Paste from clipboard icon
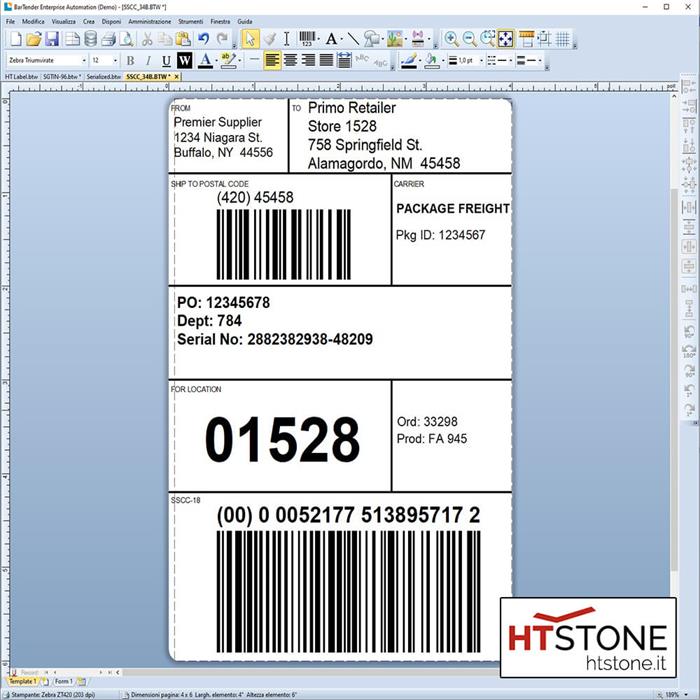This screenshot has height=700, width=700. point(183,39)
